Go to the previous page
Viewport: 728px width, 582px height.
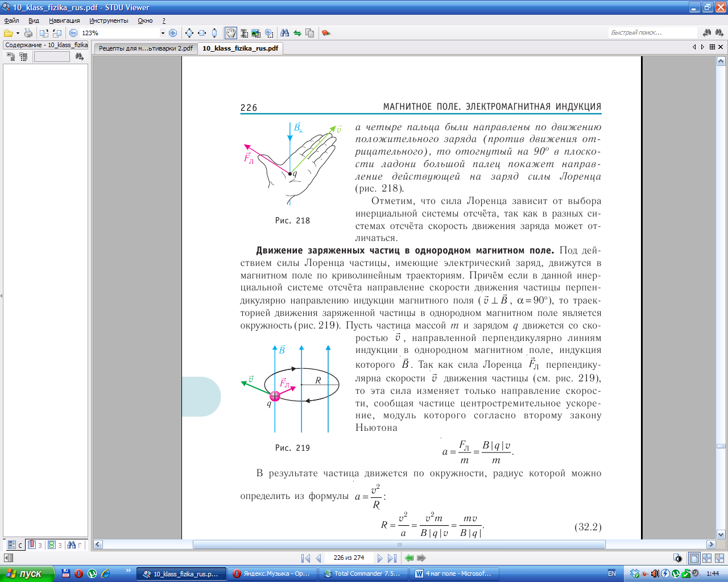tap(318, 558)
